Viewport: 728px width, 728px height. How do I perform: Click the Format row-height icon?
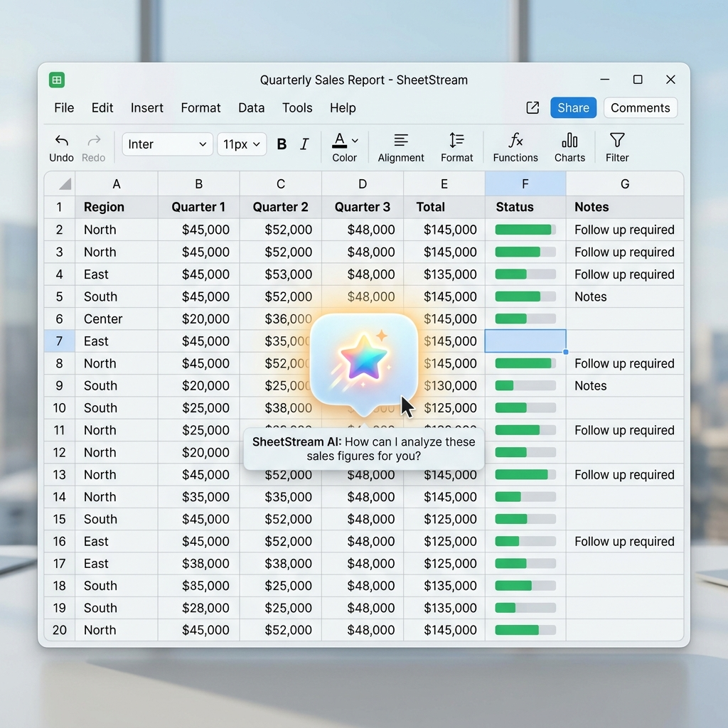pos(456,140)
